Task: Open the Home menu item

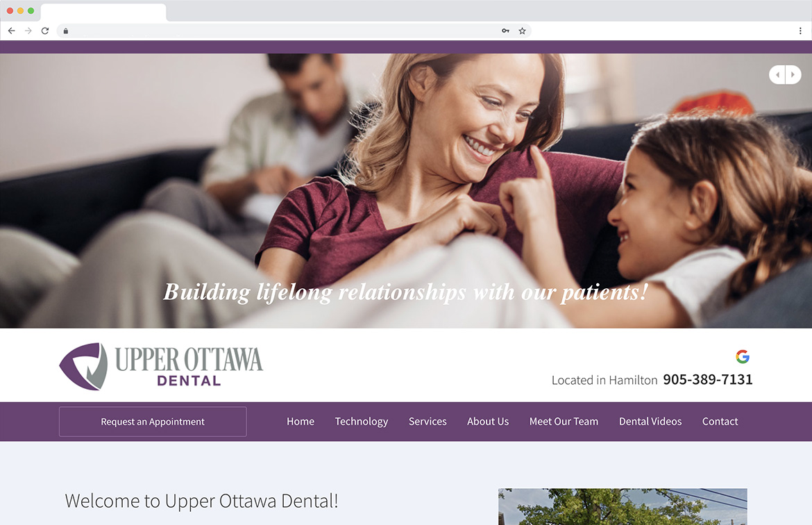Action: [301, 422]
